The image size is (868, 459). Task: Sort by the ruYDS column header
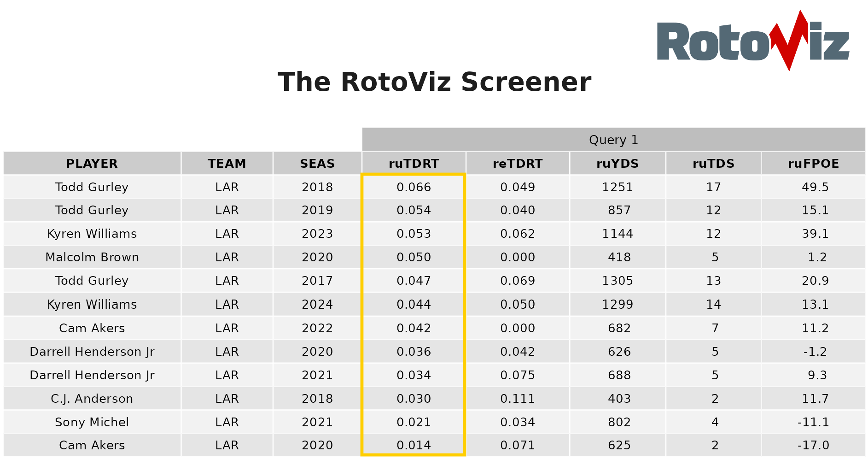(x=618, y=164)
